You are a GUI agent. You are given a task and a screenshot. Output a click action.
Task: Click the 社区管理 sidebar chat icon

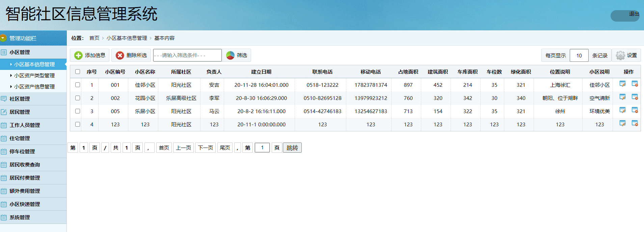(x=4, y=99)
